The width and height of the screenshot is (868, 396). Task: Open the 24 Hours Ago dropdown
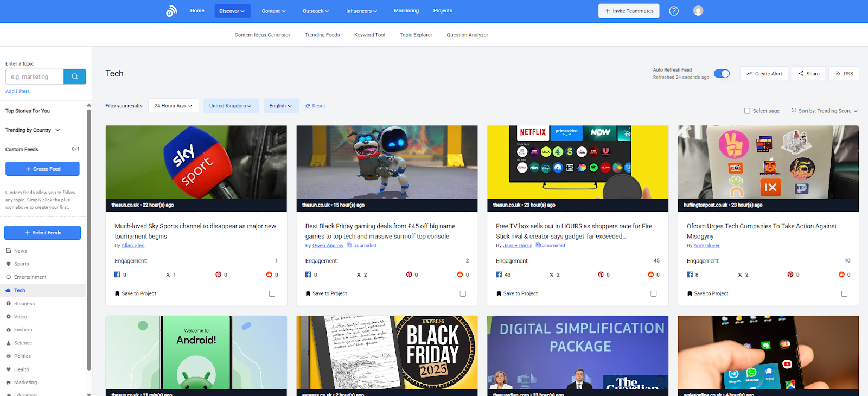(173, 106)
